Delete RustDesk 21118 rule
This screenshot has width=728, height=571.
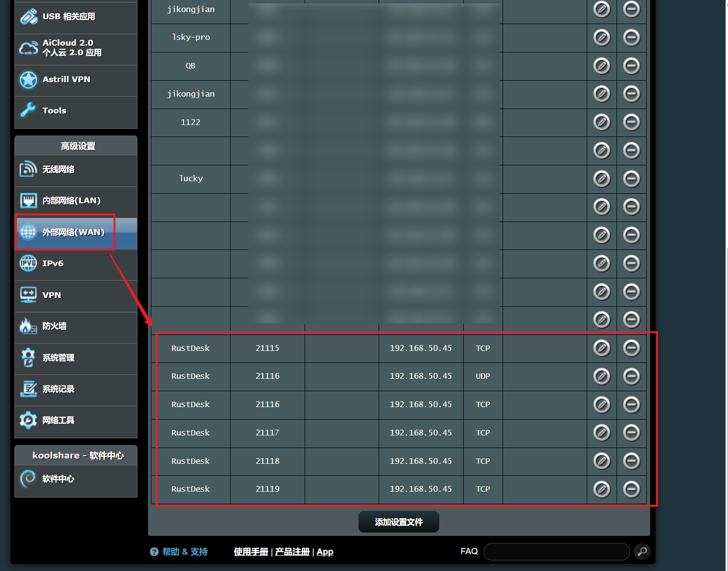point(631,461)
